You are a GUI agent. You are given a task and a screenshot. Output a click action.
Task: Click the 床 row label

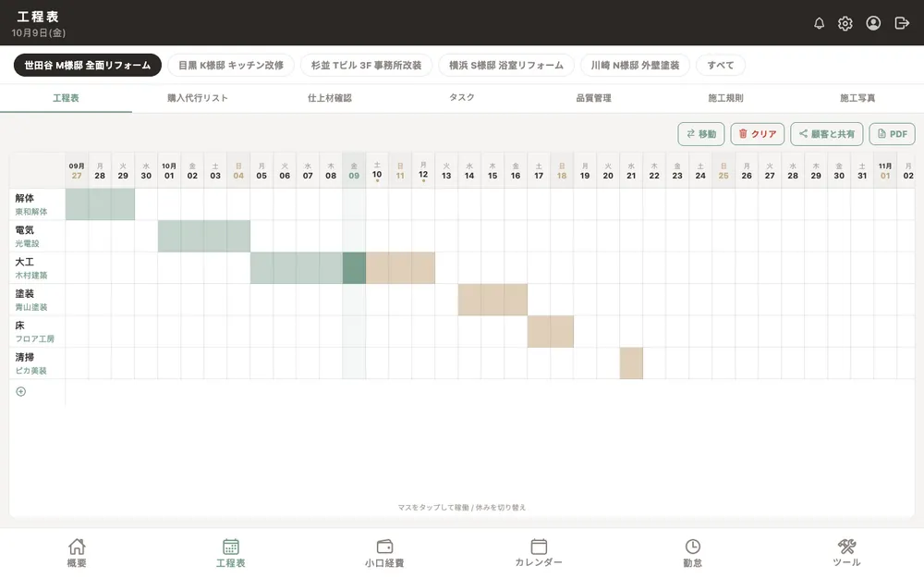(37, 331)
